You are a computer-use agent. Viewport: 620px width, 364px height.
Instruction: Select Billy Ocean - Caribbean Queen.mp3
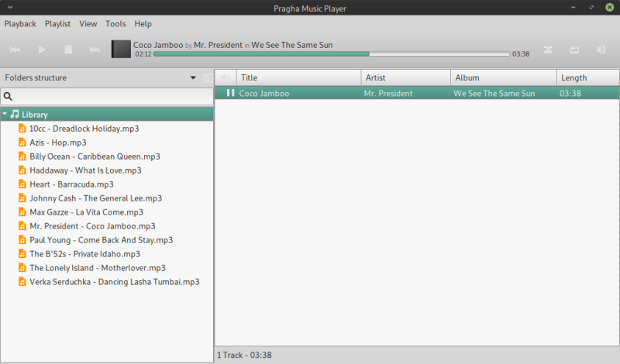[95, 156]
